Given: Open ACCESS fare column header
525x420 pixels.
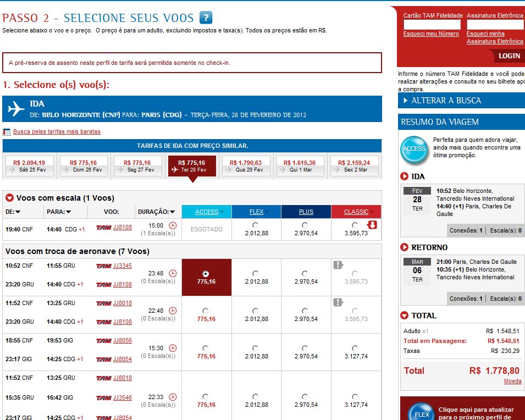Looking at the screenshot, I should (x=207, y=212).
